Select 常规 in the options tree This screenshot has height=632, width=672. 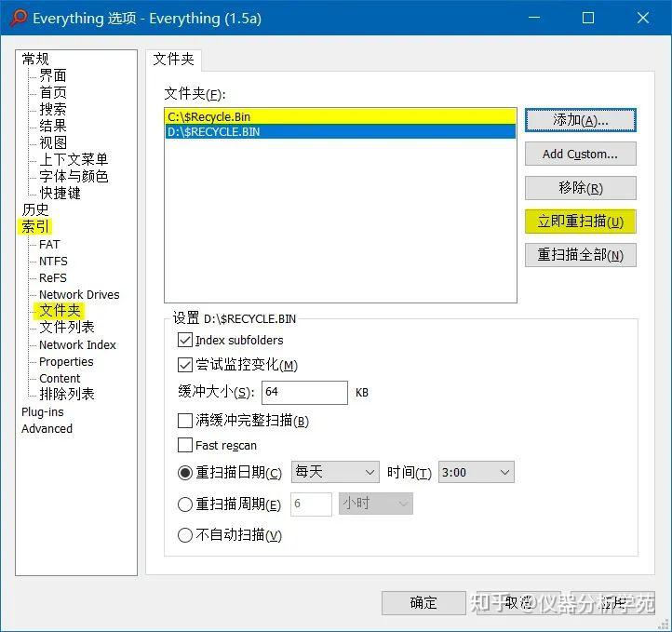coord(35,59)
